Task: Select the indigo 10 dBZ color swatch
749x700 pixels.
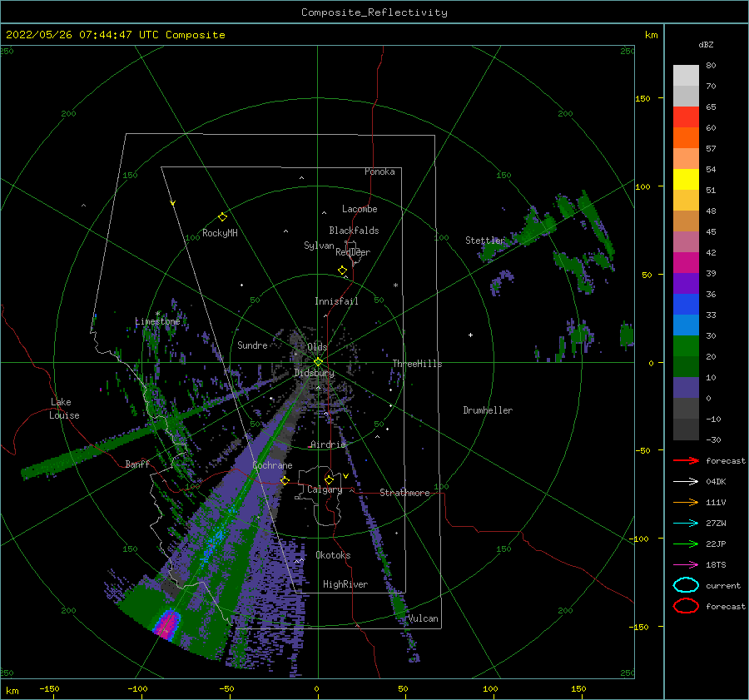Action: tap(686, 388)
